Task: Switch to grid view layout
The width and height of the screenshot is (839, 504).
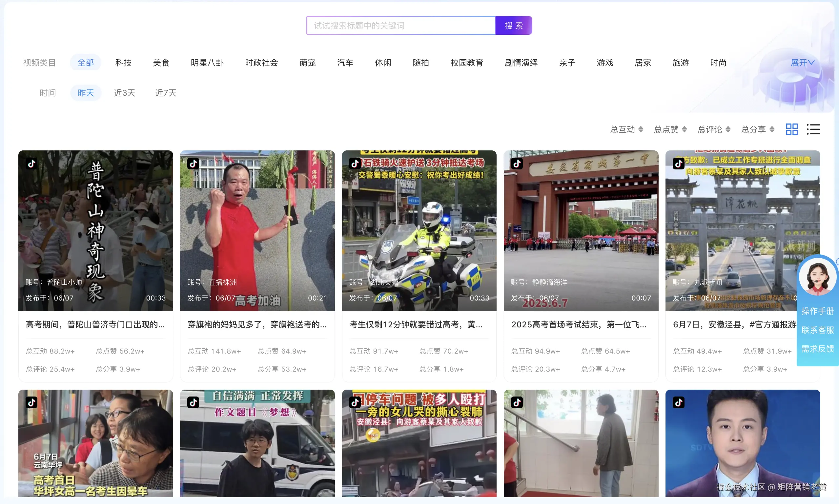Action: coord(792,129)
